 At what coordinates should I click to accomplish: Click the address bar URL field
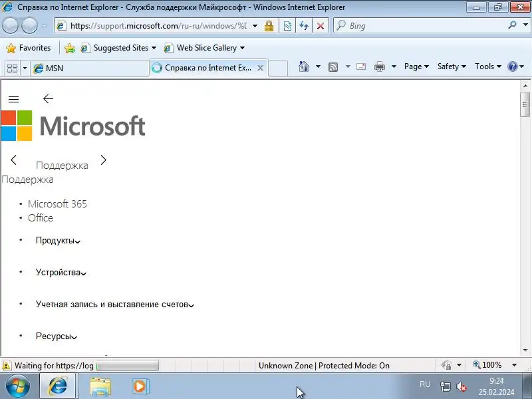coord(158,26)
